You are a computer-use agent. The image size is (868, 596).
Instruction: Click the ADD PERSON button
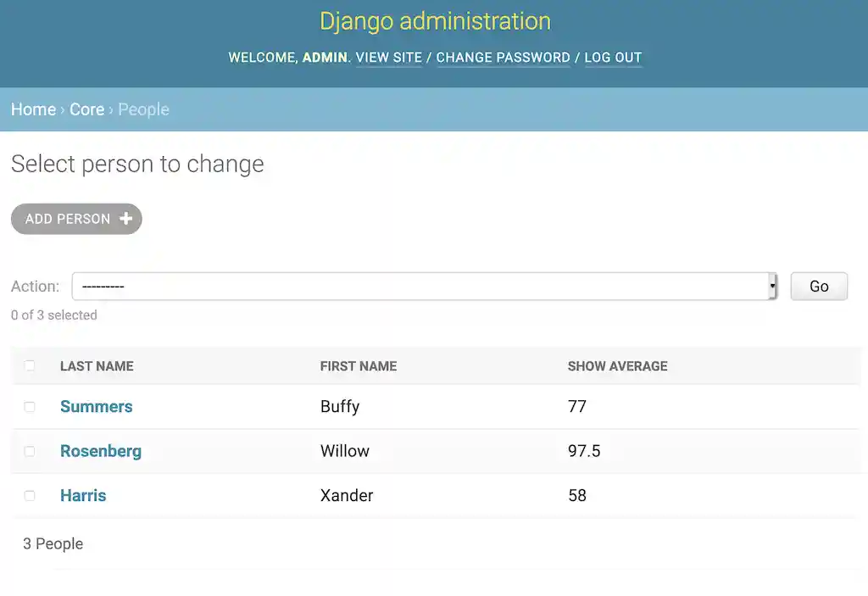pos(76,219)
